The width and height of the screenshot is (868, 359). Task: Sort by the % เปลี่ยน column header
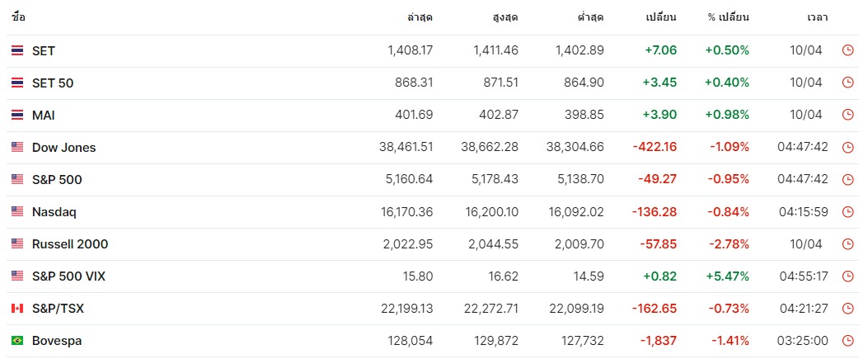(729, 17)
